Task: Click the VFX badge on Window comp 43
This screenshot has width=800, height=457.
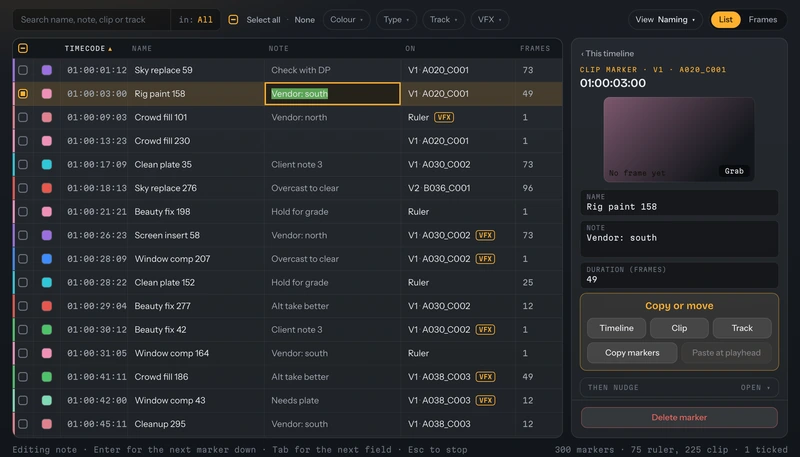Action: point(485,400)
